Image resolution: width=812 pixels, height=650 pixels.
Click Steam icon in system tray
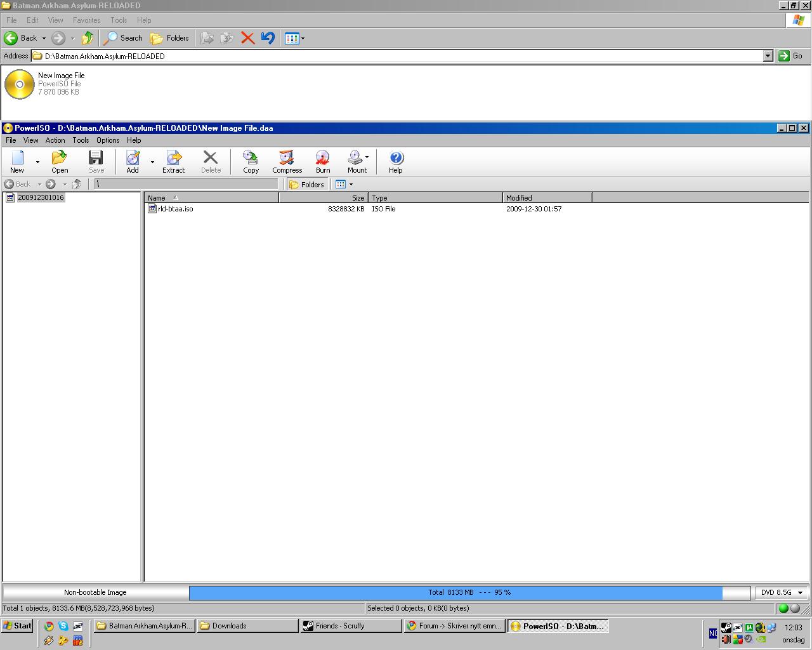726,627
